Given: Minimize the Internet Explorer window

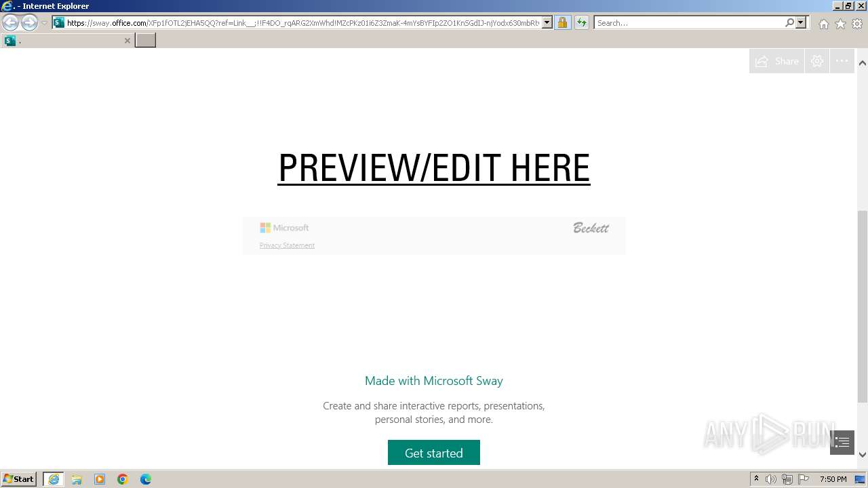Looking at the screenshot, I should [837, 6].
